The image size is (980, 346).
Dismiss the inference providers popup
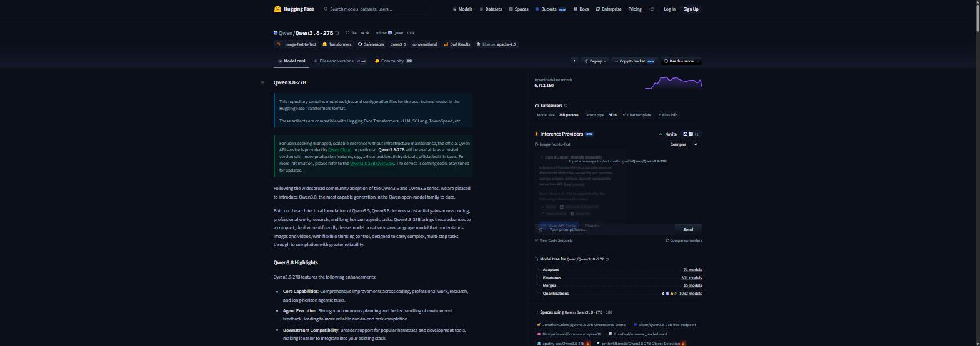point(592,226)
